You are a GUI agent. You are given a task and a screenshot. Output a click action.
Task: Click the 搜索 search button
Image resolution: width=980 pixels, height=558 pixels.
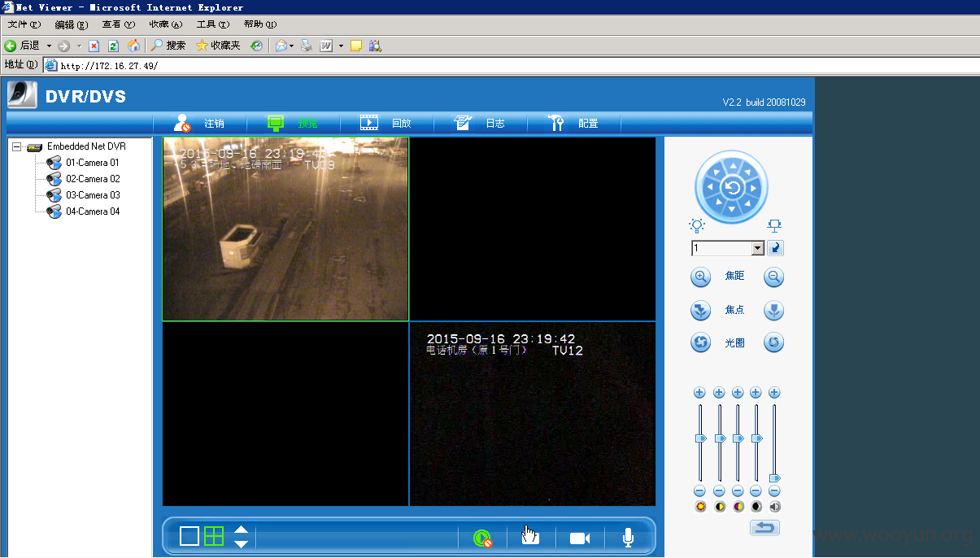[x=169, y=46]
